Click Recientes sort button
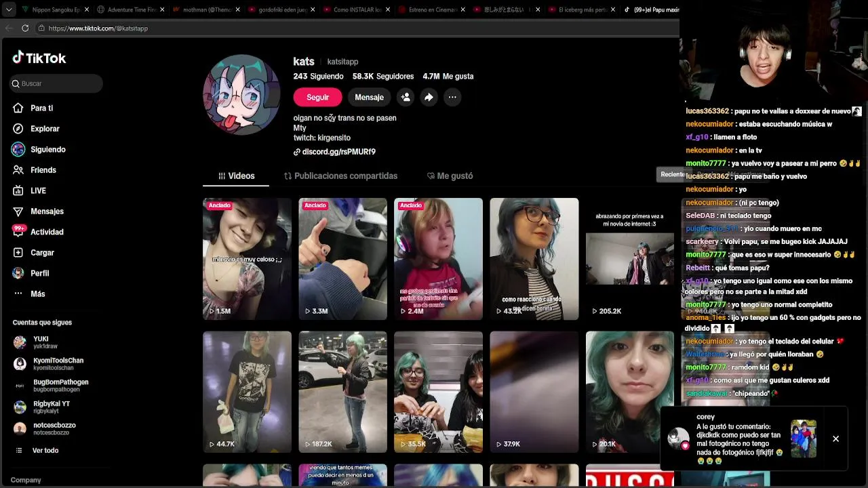This screenshot has width=868, height=488. pyautogui.click(x=672, y=174)
